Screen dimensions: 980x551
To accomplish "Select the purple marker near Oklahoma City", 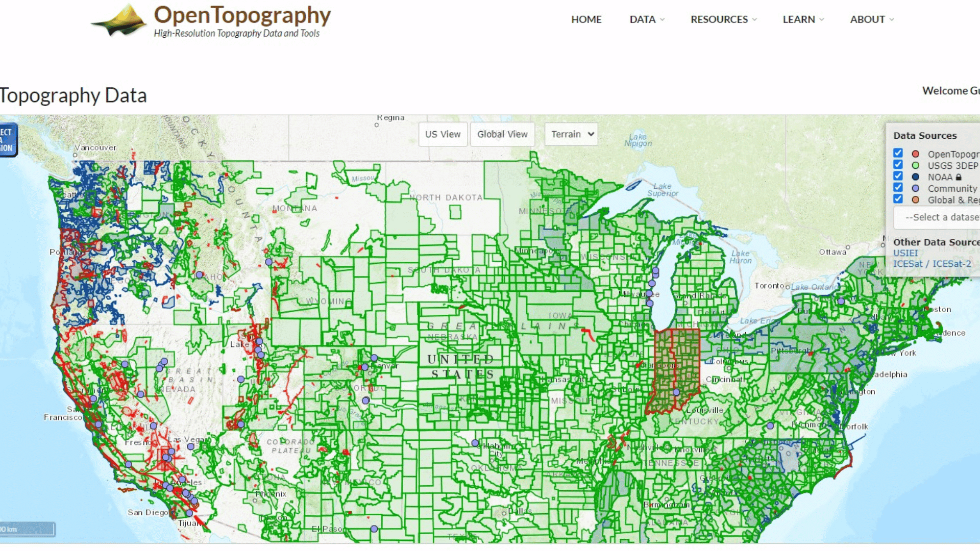I will coord(475,443).
